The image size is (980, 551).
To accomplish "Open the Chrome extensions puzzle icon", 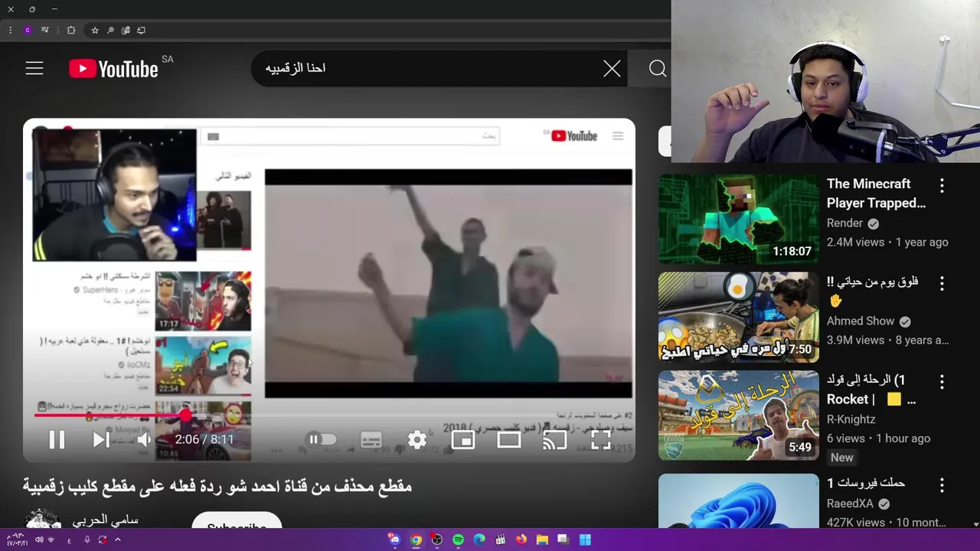I will (71, 31).
